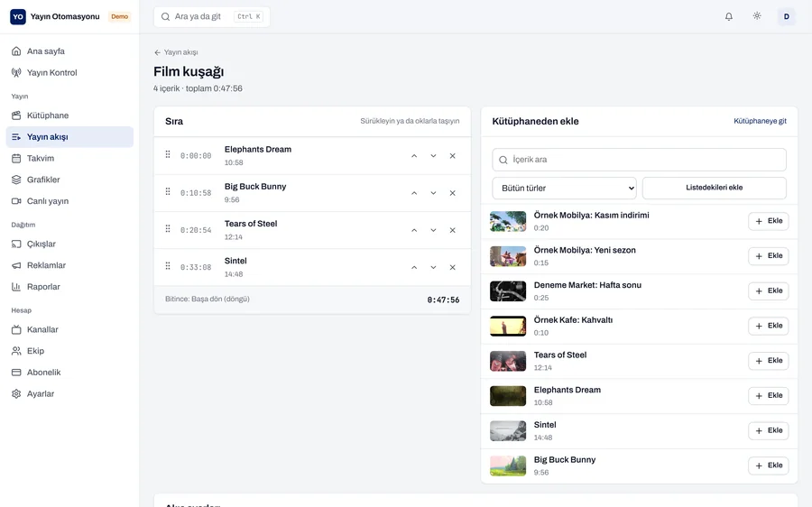
Task: Add library Elephants Dream with Ekle
Action: (x=769, y=396)
